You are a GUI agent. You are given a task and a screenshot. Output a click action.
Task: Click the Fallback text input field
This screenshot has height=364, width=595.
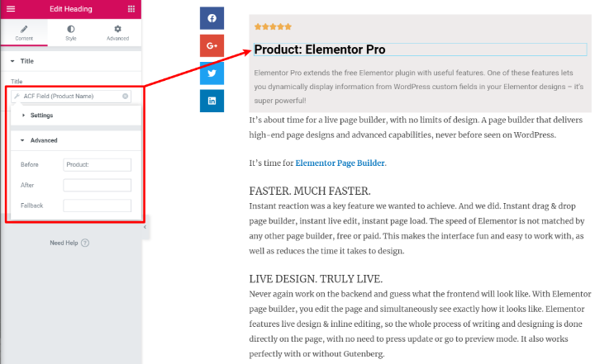(97, 205)
